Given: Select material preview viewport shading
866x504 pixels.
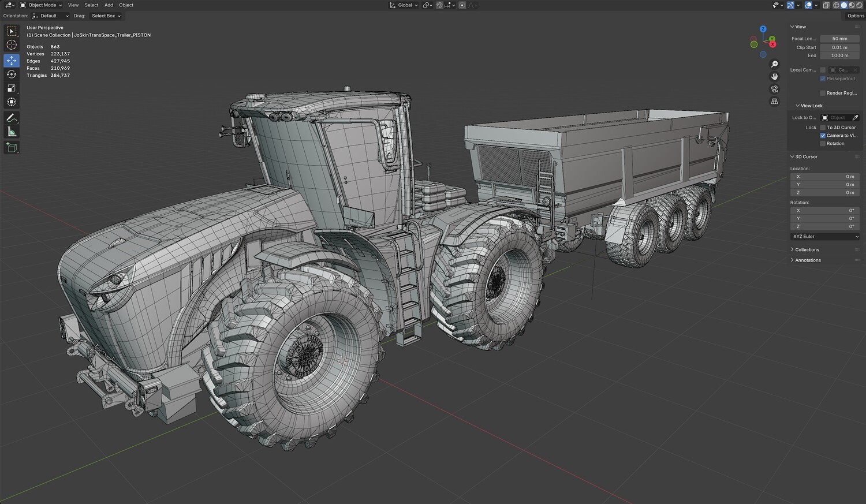Looking at the screenshot, I should [x=850, y=5].
